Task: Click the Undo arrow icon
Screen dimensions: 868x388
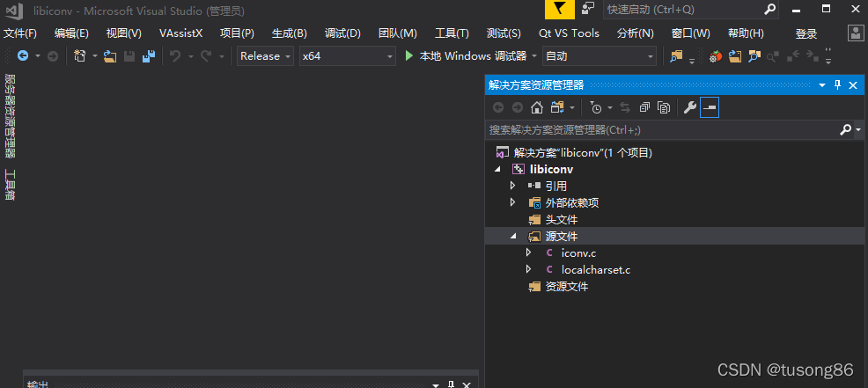Action: coord(175,56)
